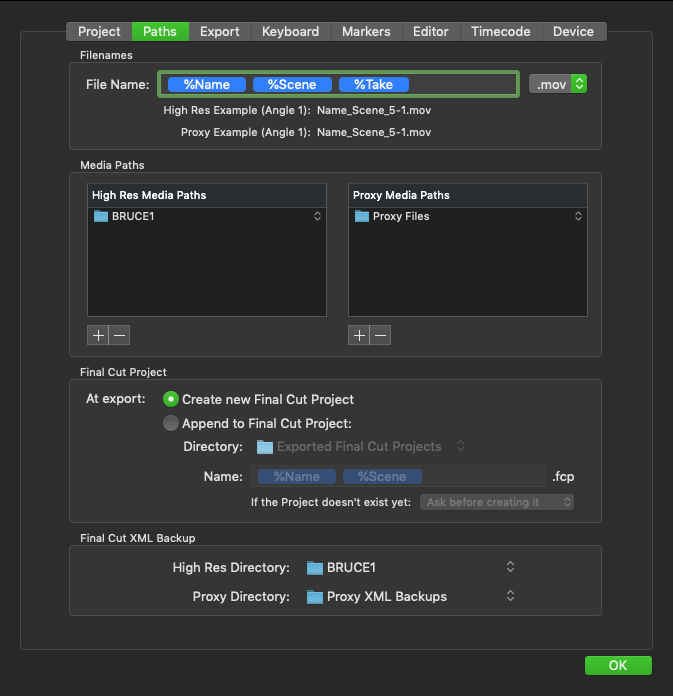Click BRUCE1 folder icon in High Res Directory

[x=315, y=568]
